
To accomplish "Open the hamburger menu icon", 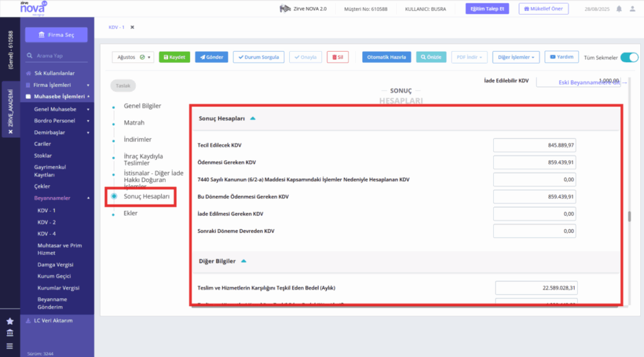I will 10,346.
